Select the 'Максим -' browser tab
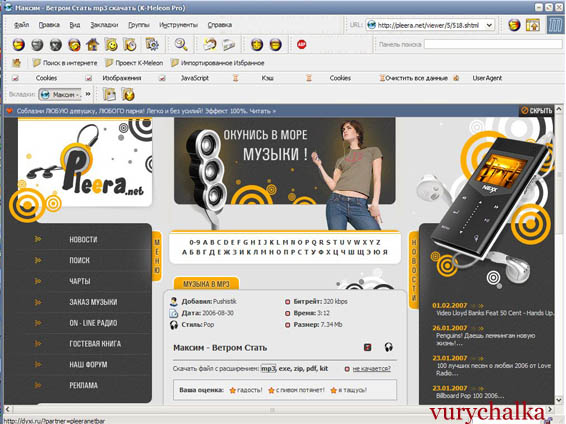The height and width of the screenshot is (424, 566). coord(61,95)
